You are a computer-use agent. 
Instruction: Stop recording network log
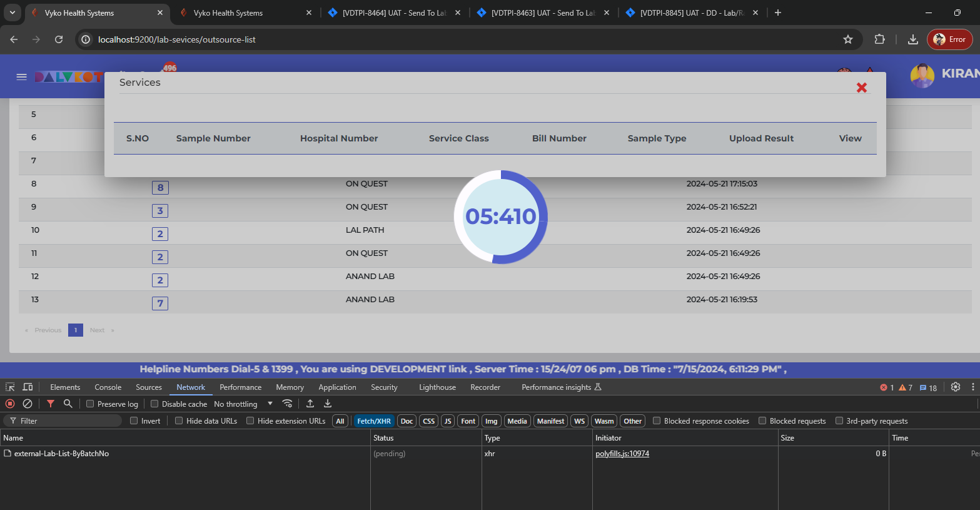[x=10, y=404]
